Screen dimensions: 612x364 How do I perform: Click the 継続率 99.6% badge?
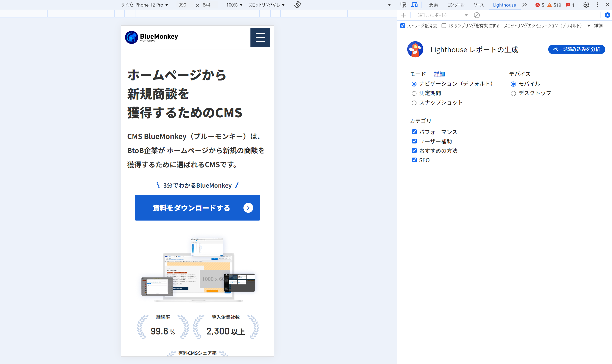click(163, 327)
